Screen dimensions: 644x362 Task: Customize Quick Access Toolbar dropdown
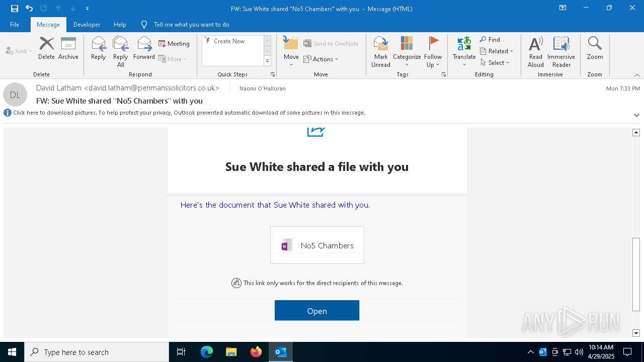(87, 9)
